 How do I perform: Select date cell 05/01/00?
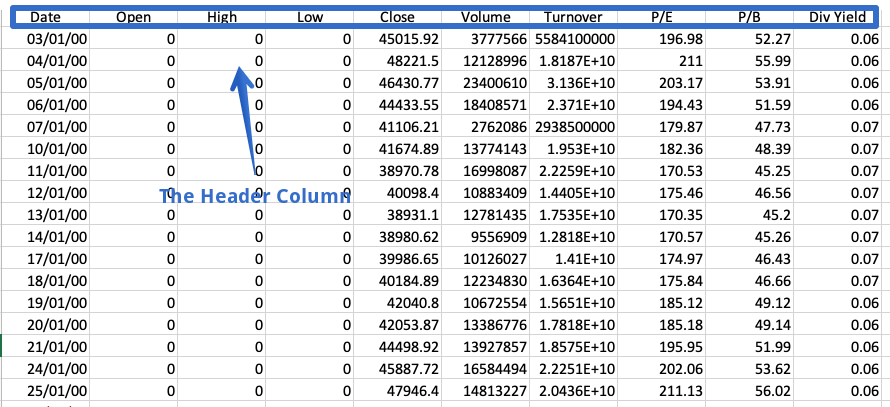click(x=45, y=83)
